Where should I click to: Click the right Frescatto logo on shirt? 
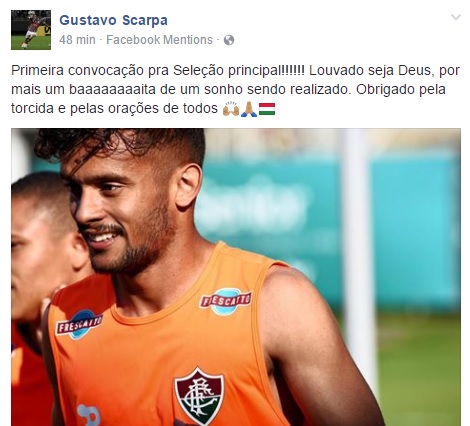click(225, 301)
